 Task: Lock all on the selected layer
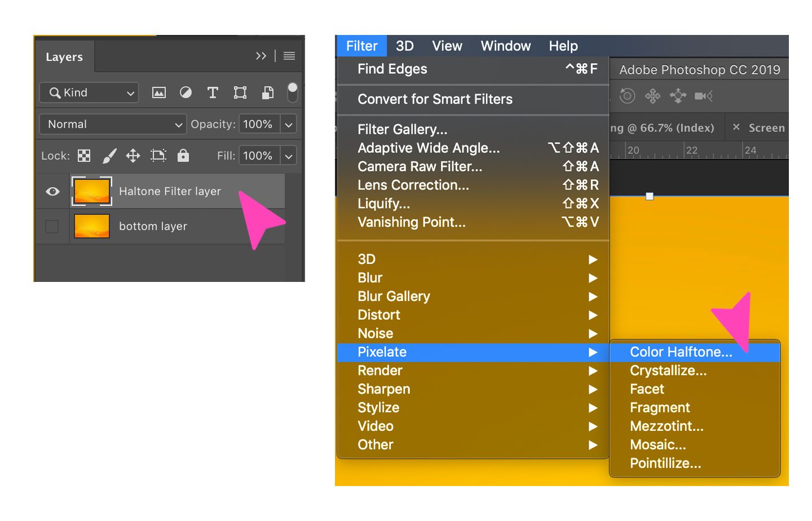tap(183, 156)
